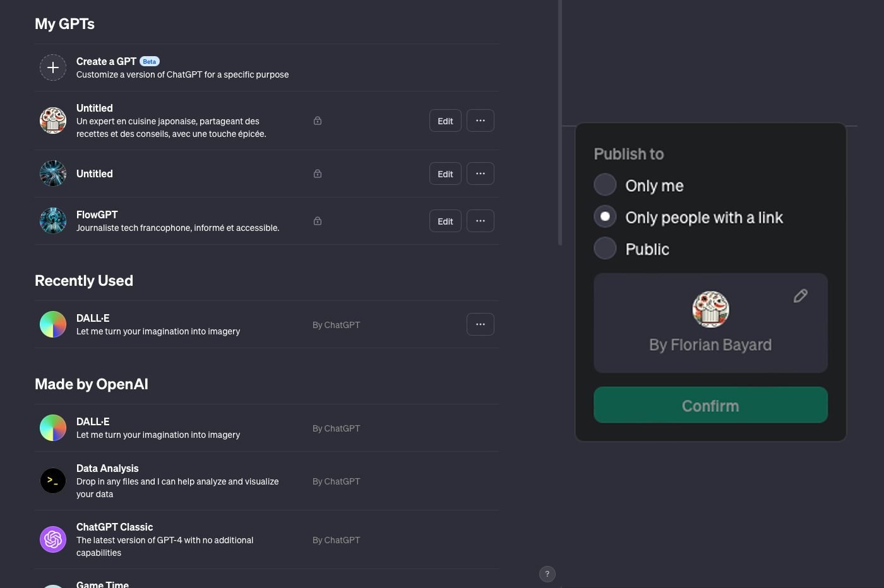
Task: Click the DALL·E icon under Recently Used
Action: tap(53, 324)
